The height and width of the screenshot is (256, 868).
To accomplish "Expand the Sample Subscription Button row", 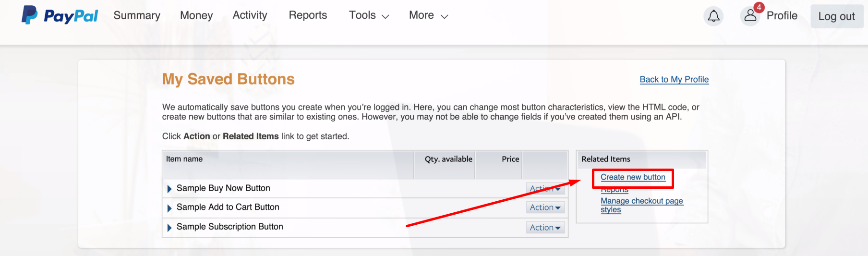I will tap(169, 228).
